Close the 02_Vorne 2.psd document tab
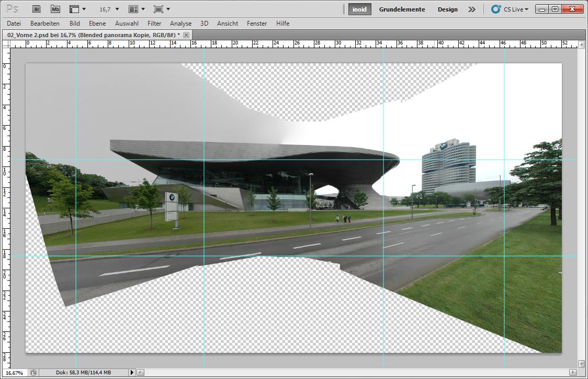 click(x=186, y=35)
